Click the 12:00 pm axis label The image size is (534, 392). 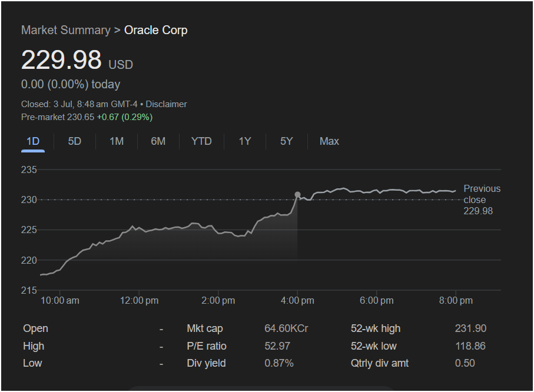point(139,300)
